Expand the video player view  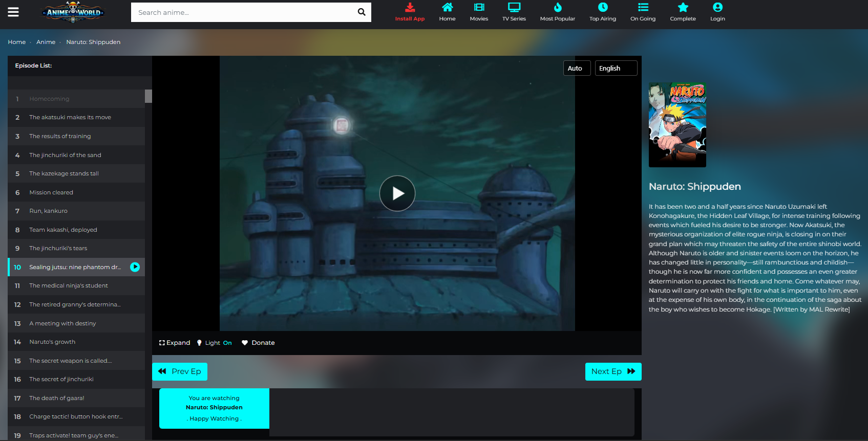[175, 343]
